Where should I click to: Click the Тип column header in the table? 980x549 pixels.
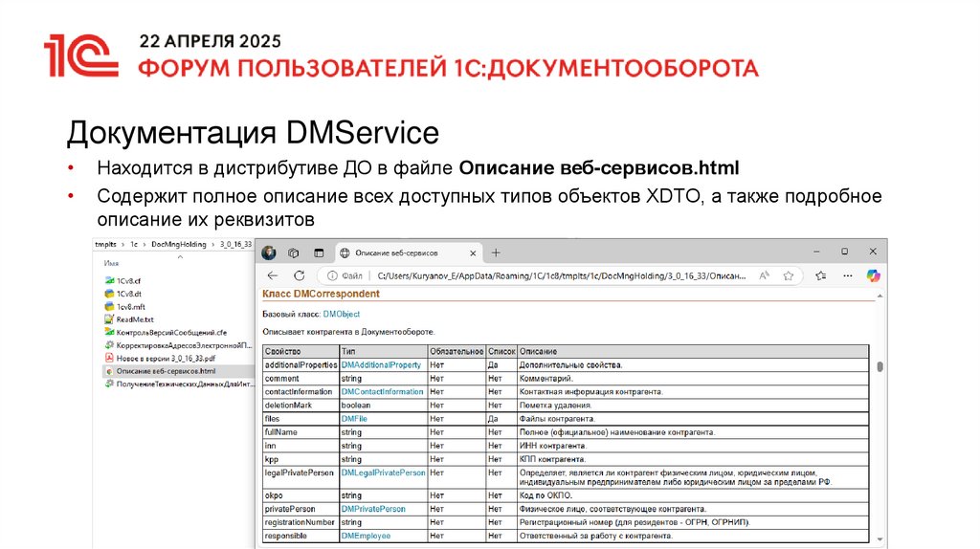coord(384,352)
